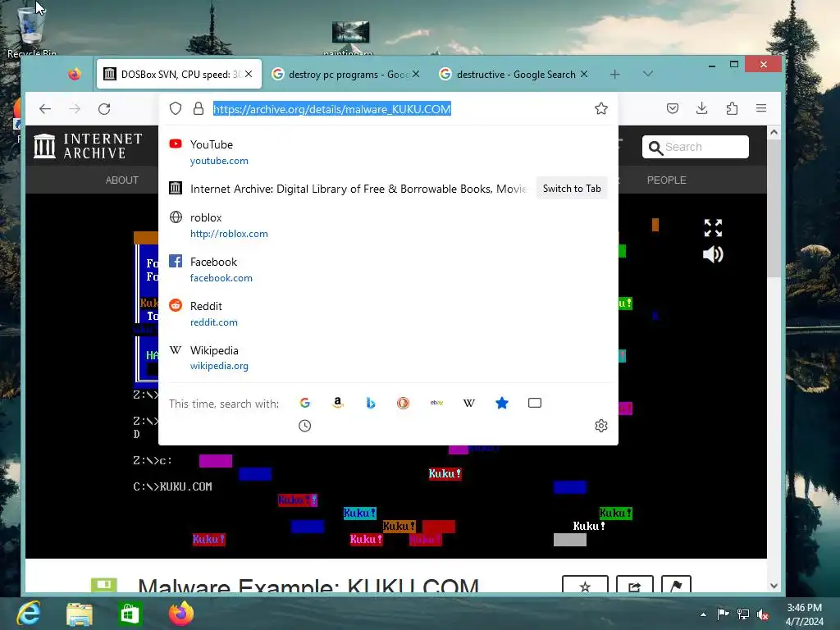Mute the emulator sound speaker icon
This screenshot has height=630, width=840.
tap(713, 254)
